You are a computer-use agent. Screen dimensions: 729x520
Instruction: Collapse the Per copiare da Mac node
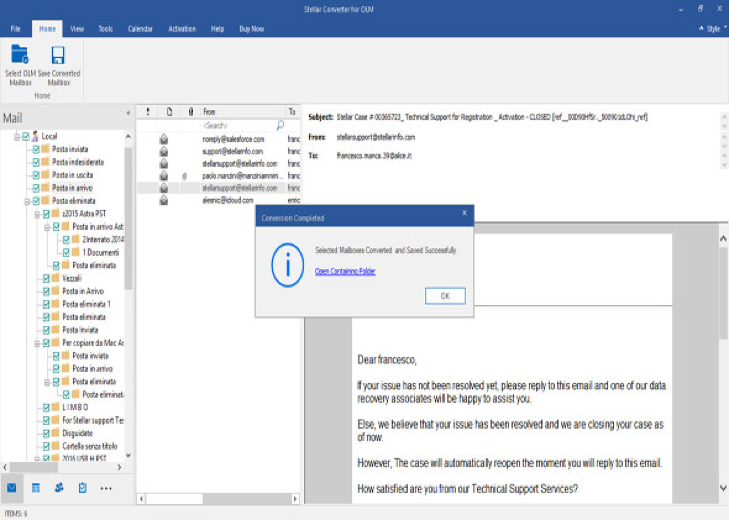point(37,344)
